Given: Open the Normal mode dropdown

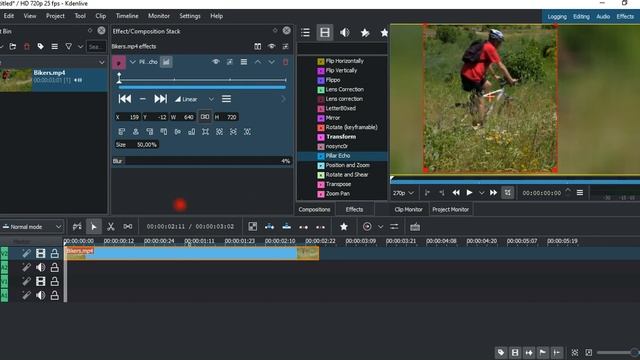Looking at the screenshot, I should pyautogui.click(x=32, y=227).
